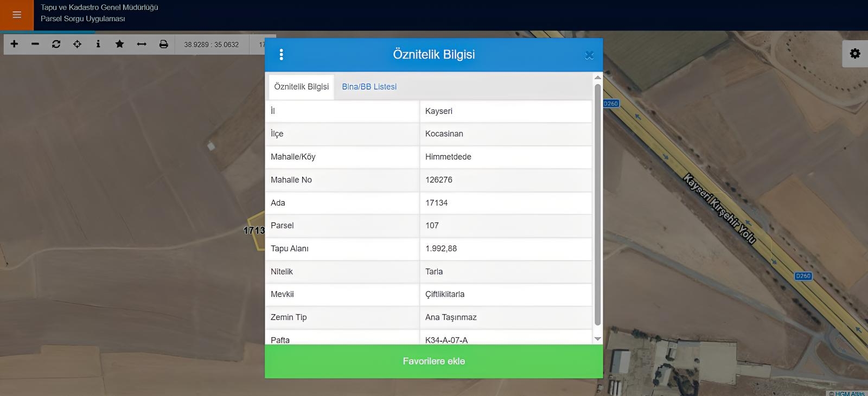Select the Mevkii value Çiftliklitarla
The width and height of the screenshot is (868, 396).
point(506,295)
